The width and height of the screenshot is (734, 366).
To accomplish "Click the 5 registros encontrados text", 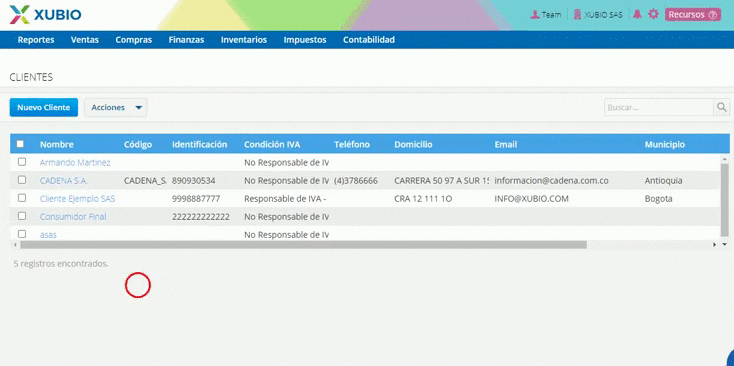I will click(x=61, y=264).
